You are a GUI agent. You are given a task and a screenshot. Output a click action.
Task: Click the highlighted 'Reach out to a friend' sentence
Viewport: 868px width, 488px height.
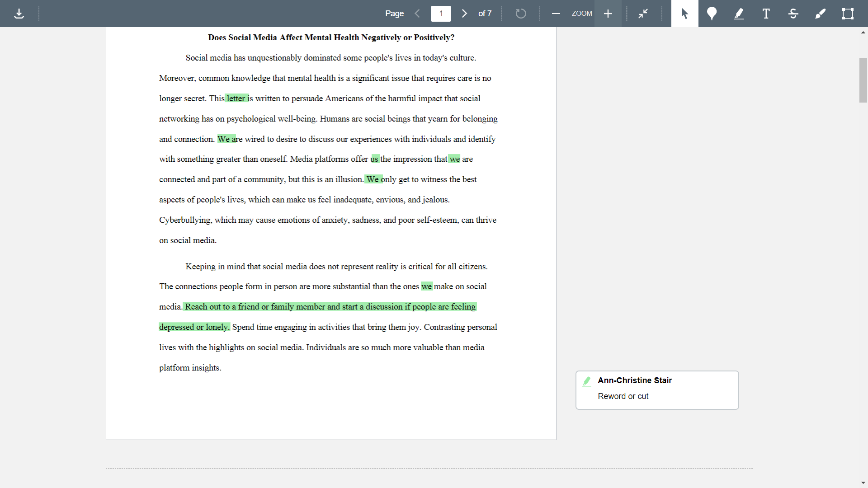[330, 307]
